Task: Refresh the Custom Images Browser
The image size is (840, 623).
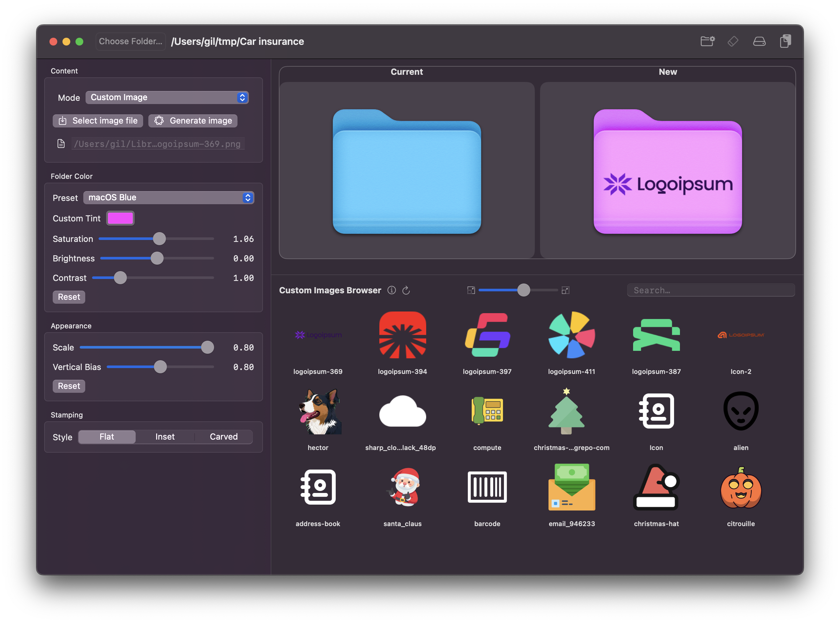Action: coord(406,290)
